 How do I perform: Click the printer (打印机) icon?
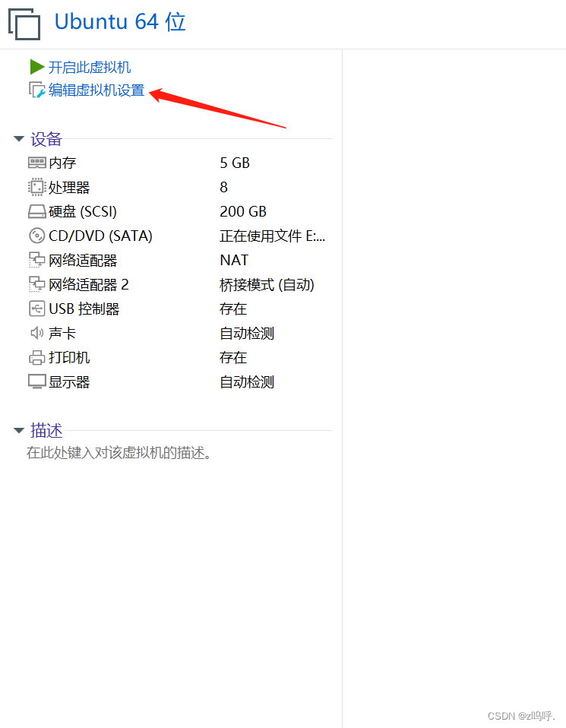tap(37, 357)
